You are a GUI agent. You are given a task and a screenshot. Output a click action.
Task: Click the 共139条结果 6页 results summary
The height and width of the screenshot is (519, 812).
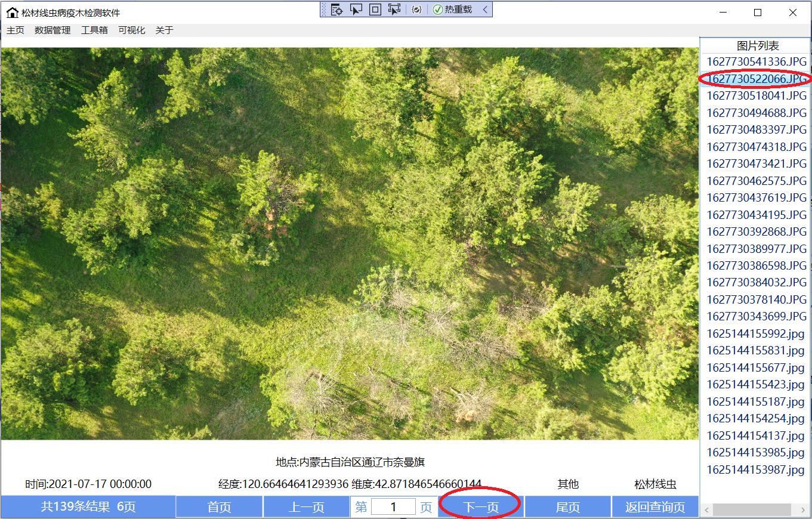coord(88,507)
